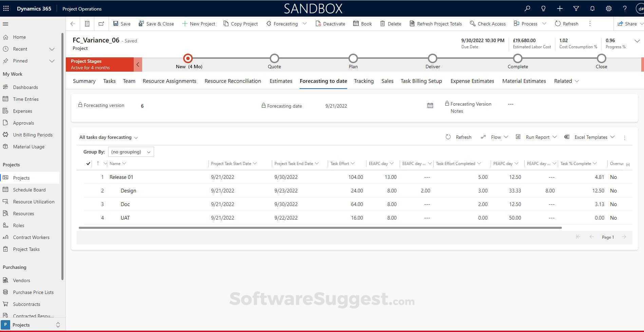Open global search
Image resolution: width=644 pixels, height=332 pixels.
point(527,8)
